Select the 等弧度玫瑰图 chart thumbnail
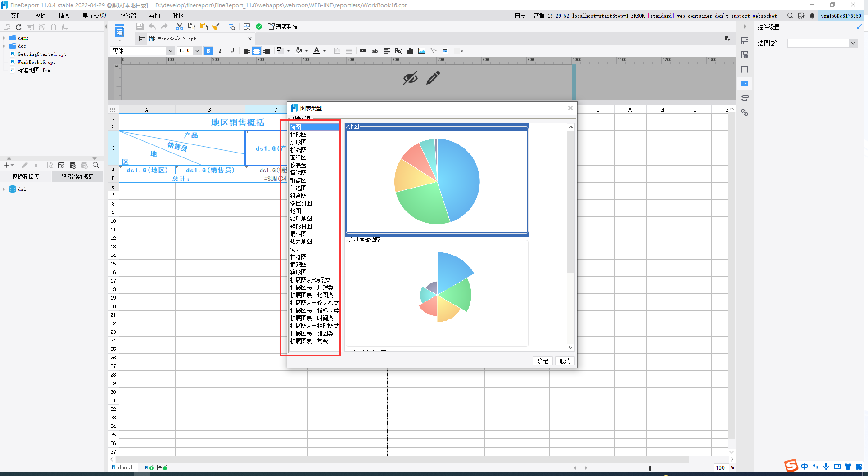 pos(437,292)
